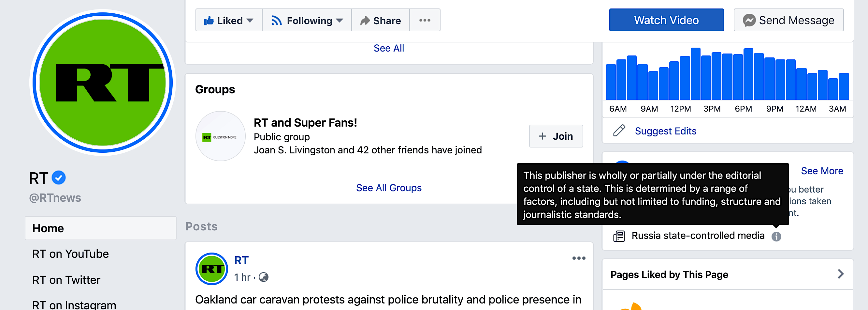This screenshot has height=310, width=868.
Task: Click the blue verified badge beside RT
Action: 59,178
